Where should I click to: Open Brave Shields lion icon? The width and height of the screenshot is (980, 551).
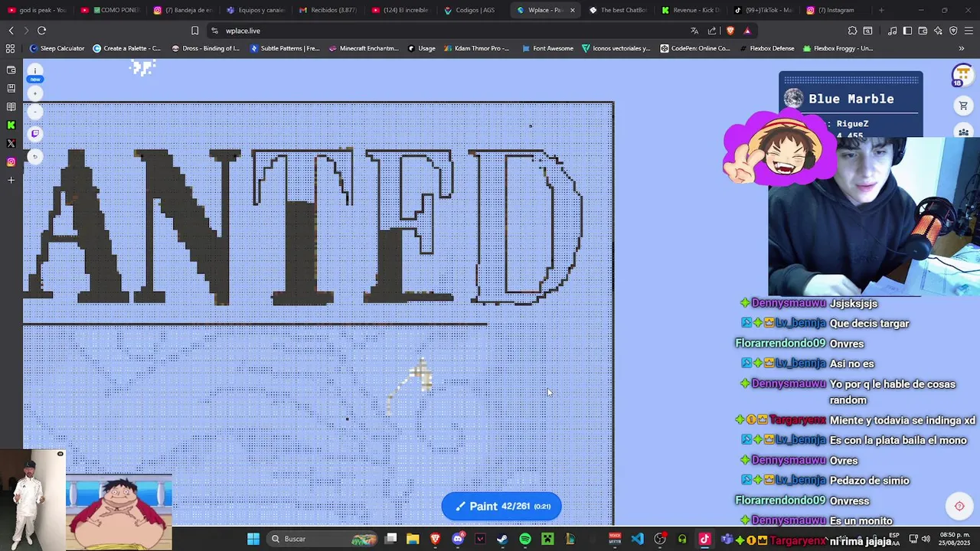(x=730, y=31)
